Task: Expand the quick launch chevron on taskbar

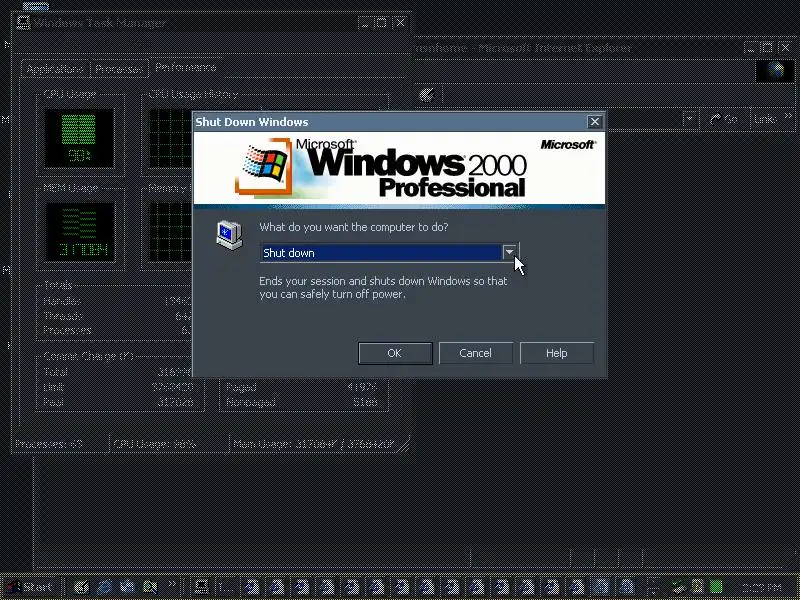Action: (172, 584)
